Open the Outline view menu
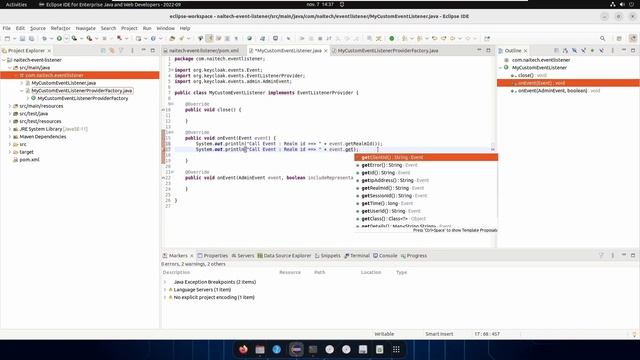 [613, 51]
